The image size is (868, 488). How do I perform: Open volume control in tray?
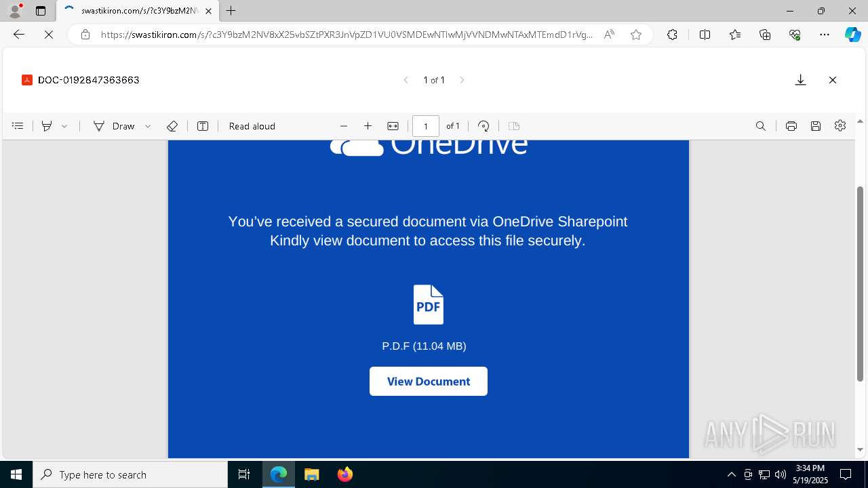[x=780, y=474]
